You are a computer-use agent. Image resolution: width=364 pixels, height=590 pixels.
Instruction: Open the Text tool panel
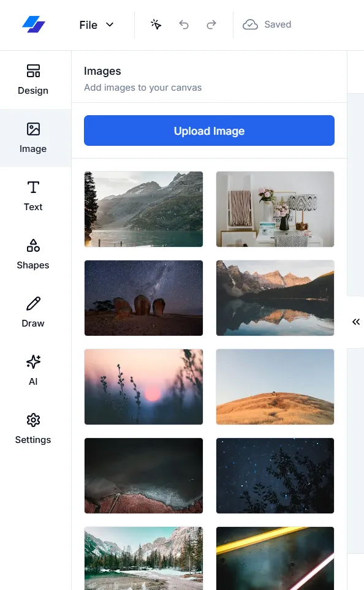coord(33,196)
